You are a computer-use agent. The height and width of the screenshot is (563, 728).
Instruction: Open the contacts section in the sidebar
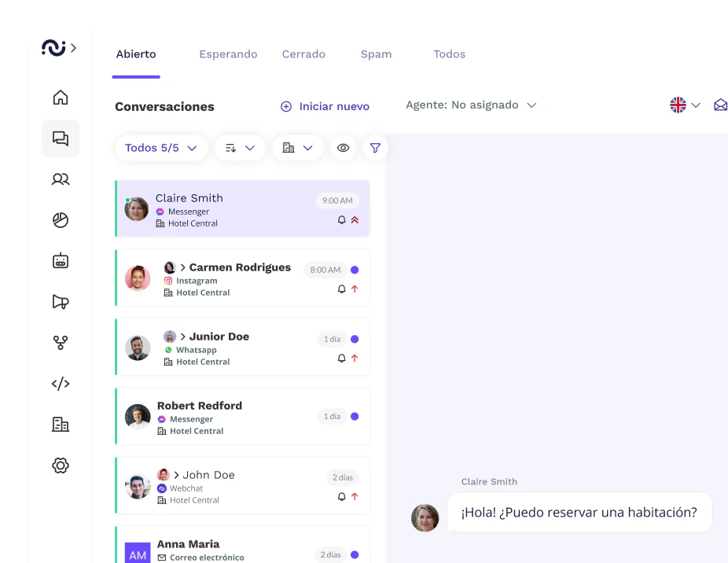pos(61,179)
